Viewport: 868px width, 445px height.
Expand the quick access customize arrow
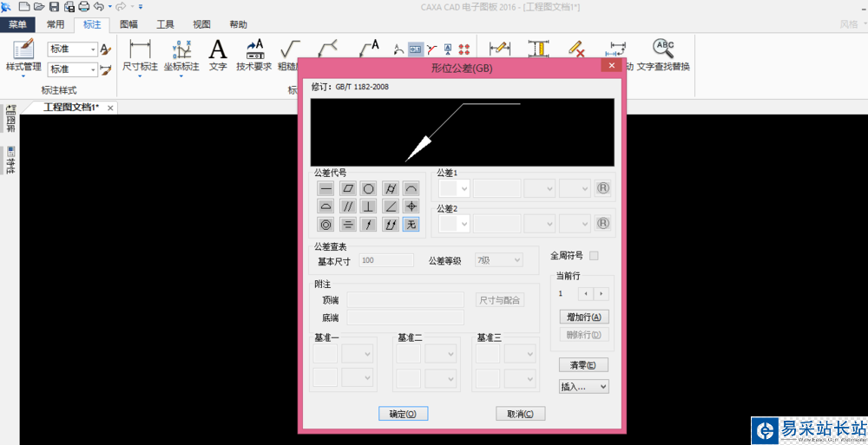tap(141, 7)
